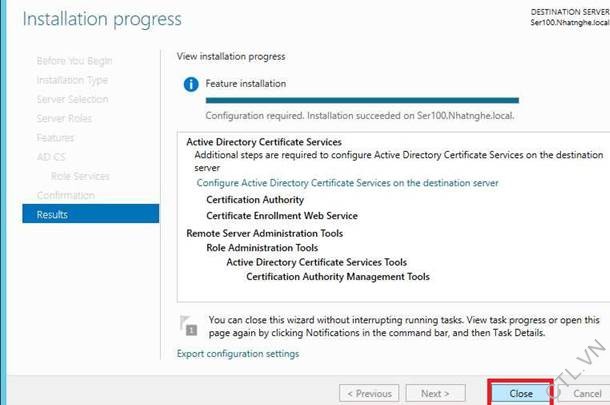Open the Server Selection step
610x405 pixels.
coord(72,99)
